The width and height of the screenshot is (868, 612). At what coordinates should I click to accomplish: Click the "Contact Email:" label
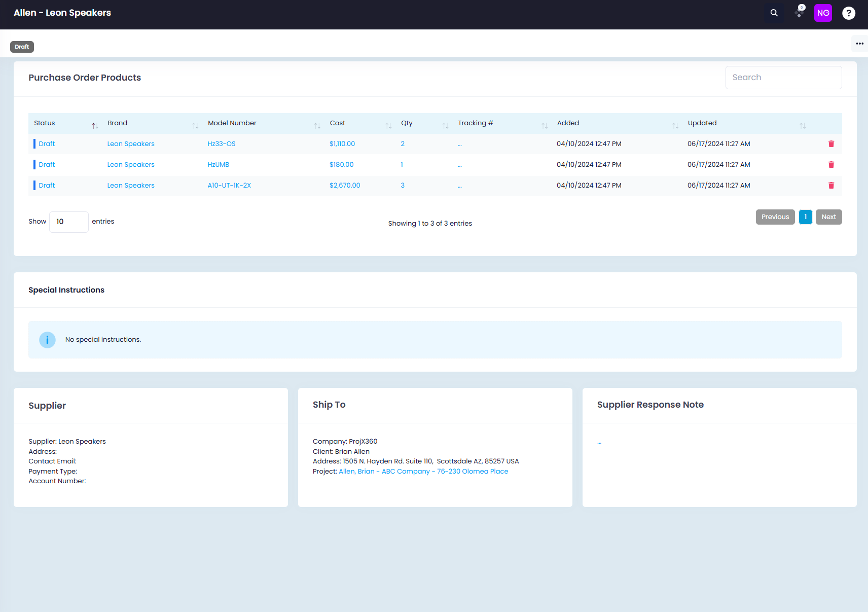(x=53, y=461)
